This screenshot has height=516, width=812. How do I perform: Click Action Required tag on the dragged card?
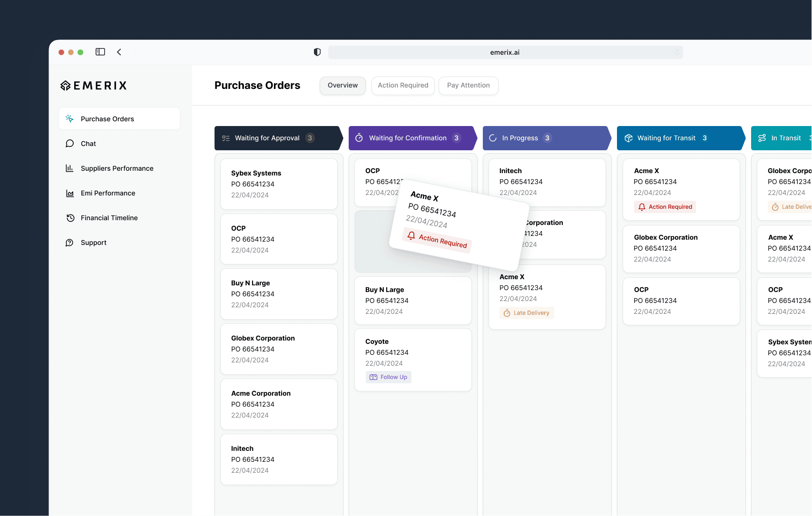[437, 241]
